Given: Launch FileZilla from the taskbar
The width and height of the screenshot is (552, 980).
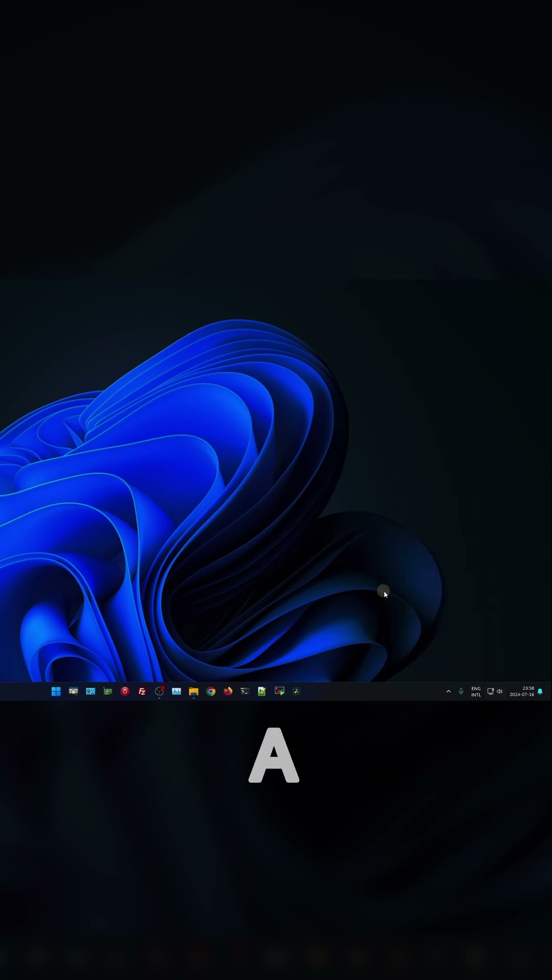Looking at the screenshot, I should [x=142, y=691].
